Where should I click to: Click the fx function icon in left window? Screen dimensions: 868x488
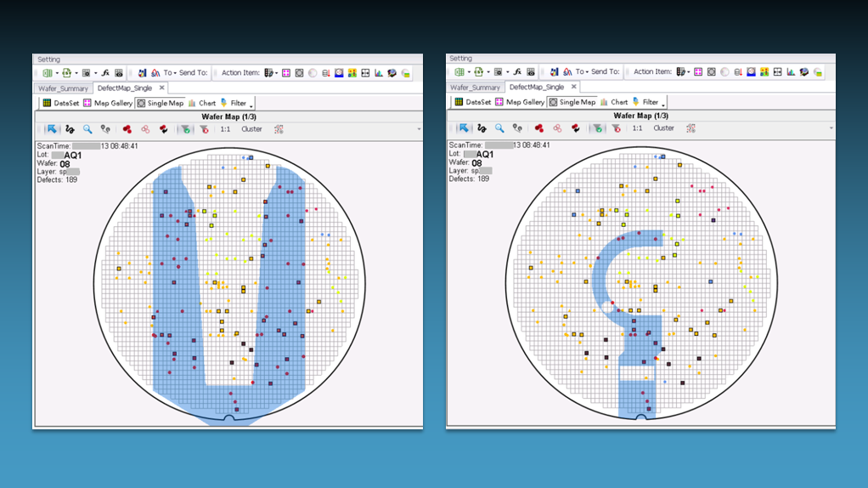click(x=105, y=73)
